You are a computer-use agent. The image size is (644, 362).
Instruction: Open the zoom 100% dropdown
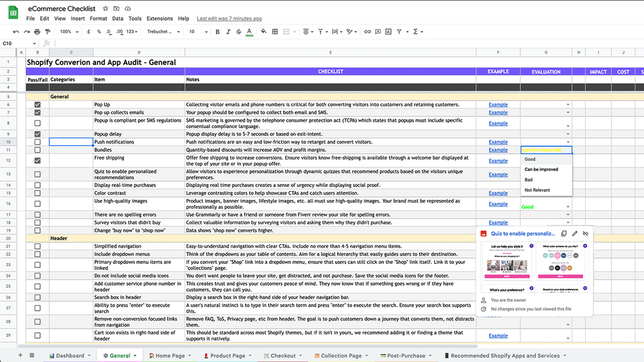pyautogui.click(x=69, y=31)
